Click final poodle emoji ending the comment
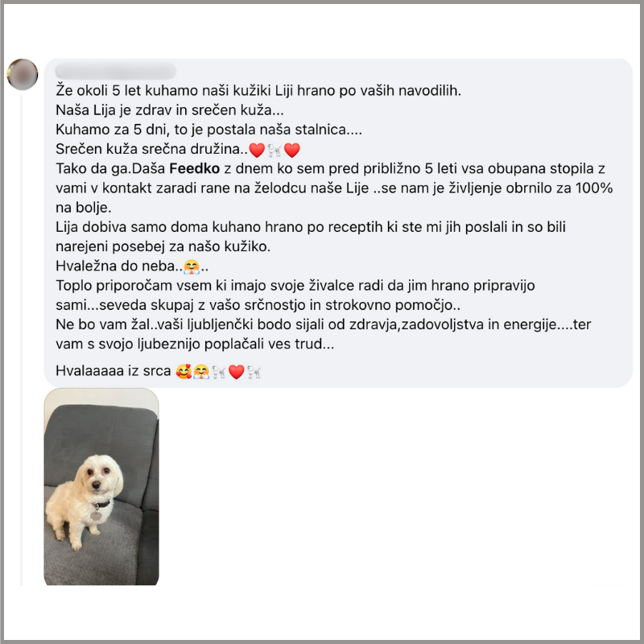Screen dimensions: 644x644 (254, 372)
